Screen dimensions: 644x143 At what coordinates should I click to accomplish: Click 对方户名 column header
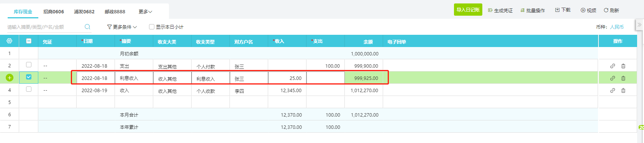(249, 41)
